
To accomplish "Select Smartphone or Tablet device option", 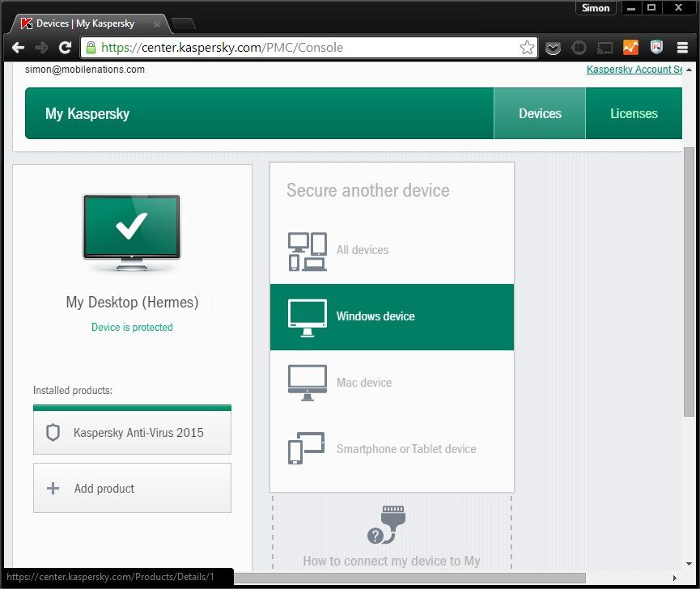I will (x=392, y=449).
